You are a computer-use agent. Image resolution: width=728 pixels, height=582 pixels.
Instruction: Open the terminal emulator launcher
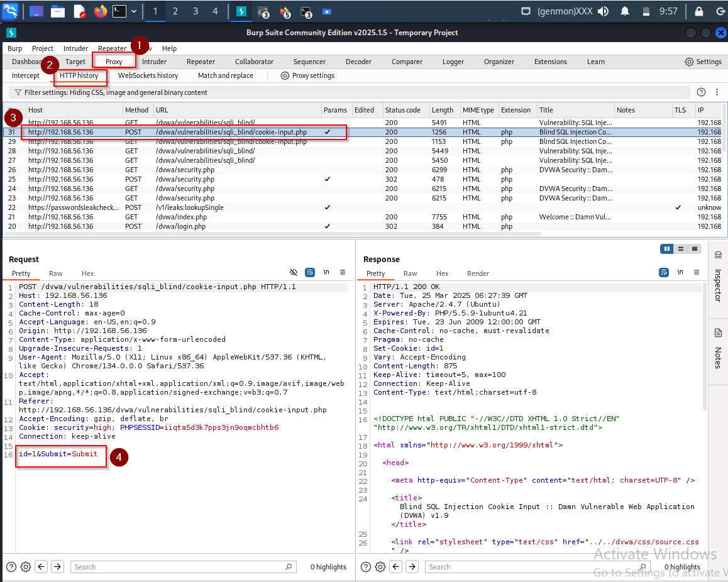coord(119,11)
